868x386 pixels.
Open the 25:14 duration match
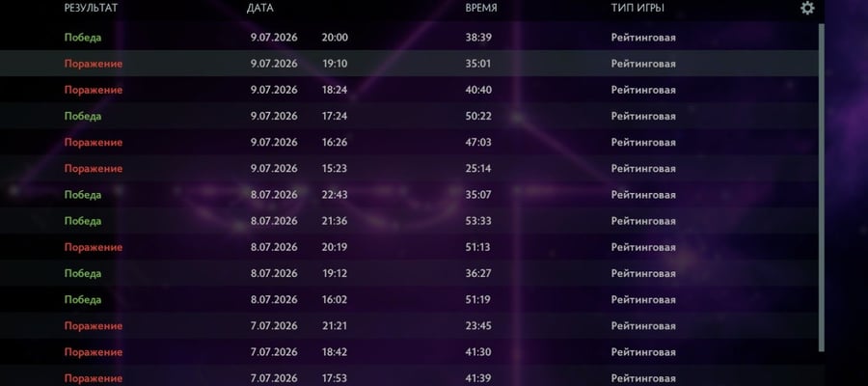coord(410,168)
